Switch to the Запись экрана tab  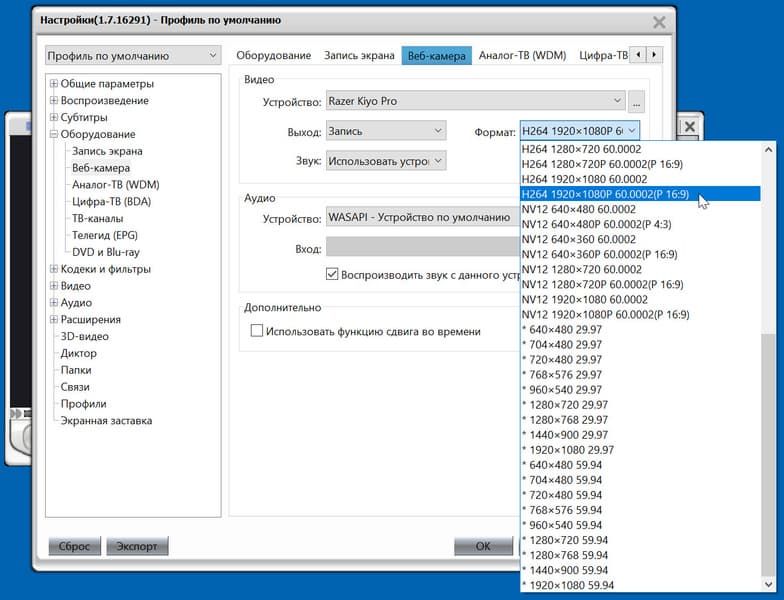coord(359,56)
